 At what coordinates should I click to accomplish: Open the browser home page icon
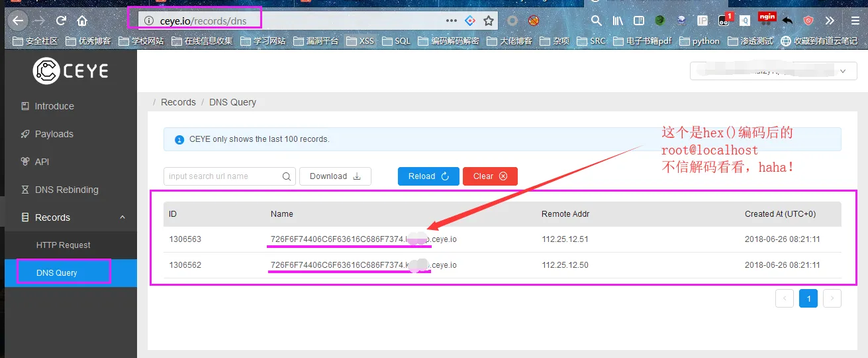click(x=82, y=21)
